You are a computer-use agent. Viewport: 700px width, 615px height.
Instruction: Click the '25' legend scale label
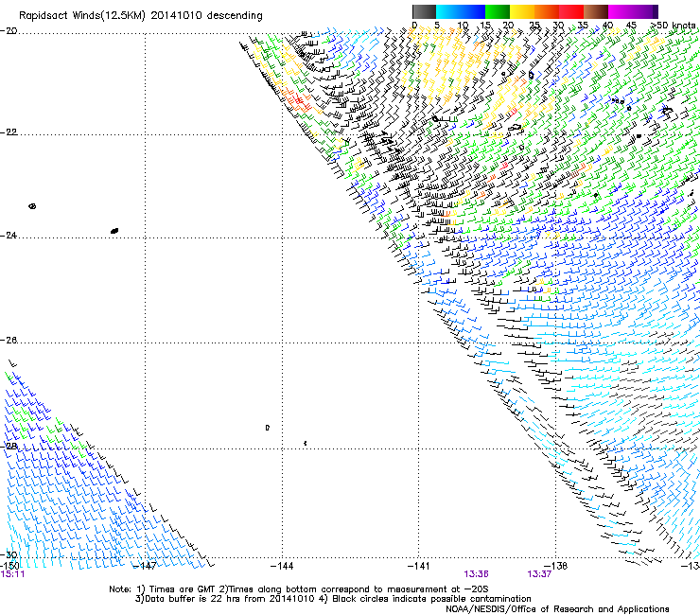(x=534, y=26)
